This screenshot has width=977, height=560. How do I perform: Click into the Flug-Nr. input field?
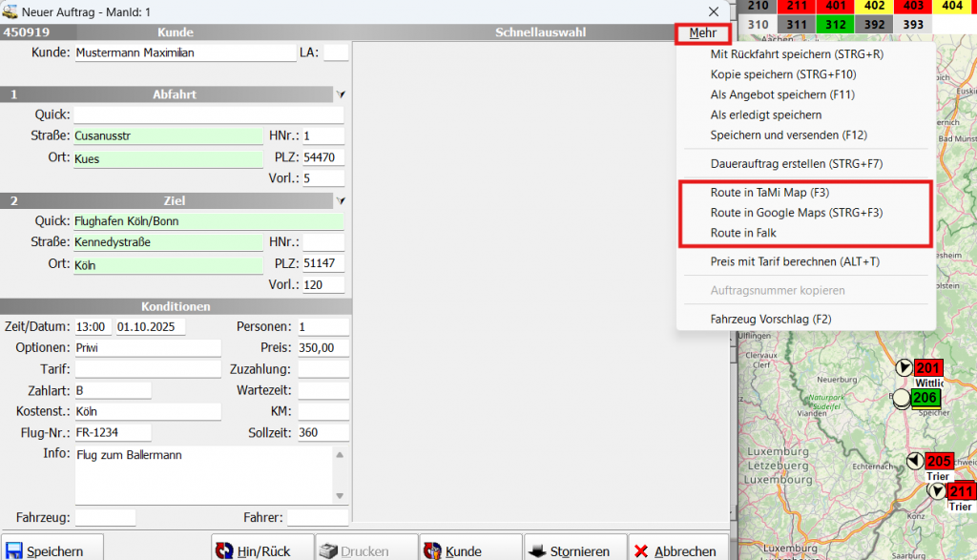tap(113, 433)
